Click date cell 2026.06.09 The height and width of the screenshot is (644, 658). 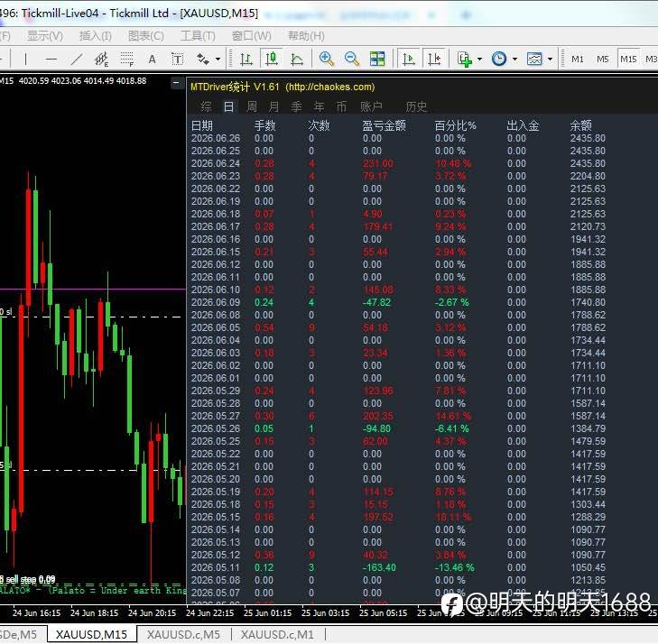point(216,302)
